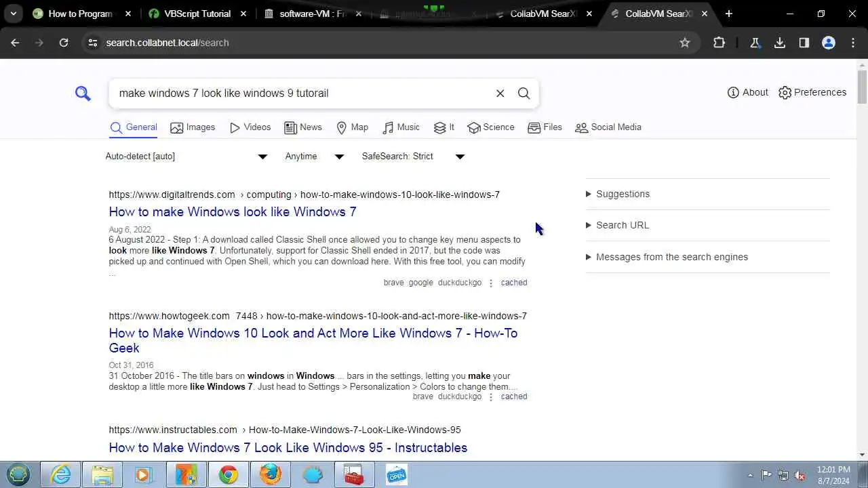
Task: Bookmark this page with the star icon
Action: tap(685, 43)
